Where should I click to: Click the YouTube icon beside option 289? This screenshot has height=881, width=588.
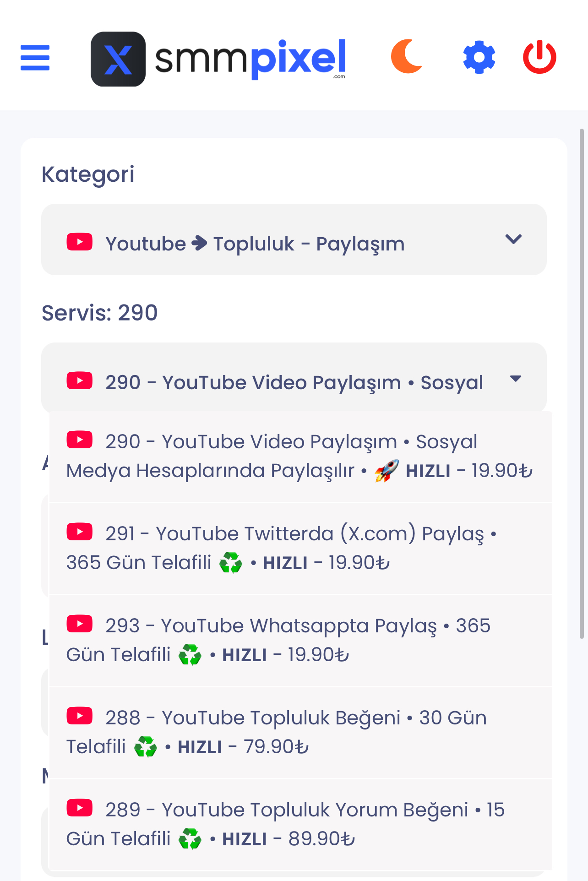(x=80, y=808)
